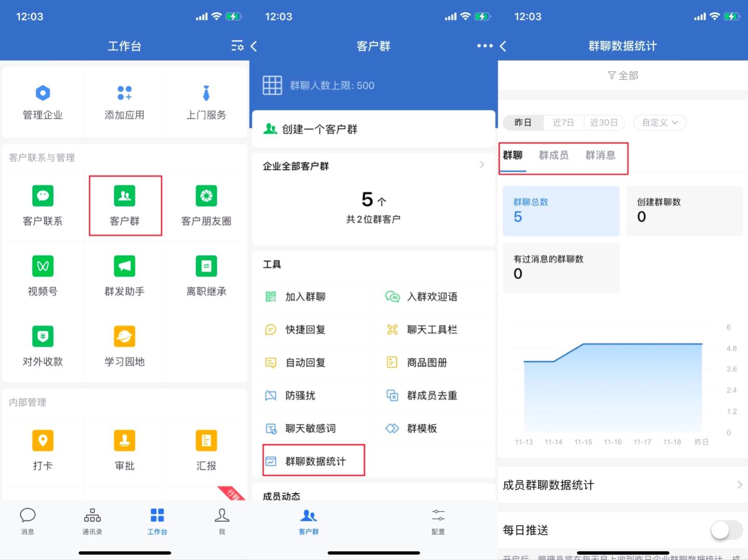
Task: Expand 企业全部客户群 list chevron
Action: point(482,165)
